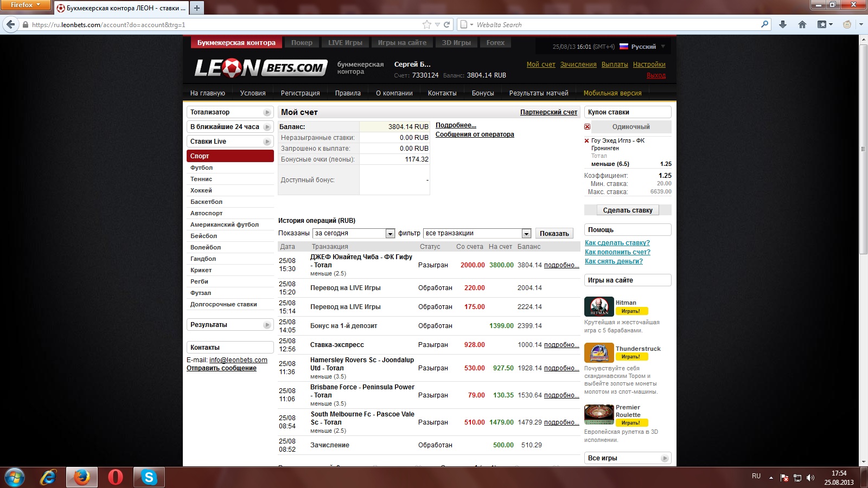Select Хоккей in the sport list
Screen dimensions: 868x488
[x=201, y=190]
